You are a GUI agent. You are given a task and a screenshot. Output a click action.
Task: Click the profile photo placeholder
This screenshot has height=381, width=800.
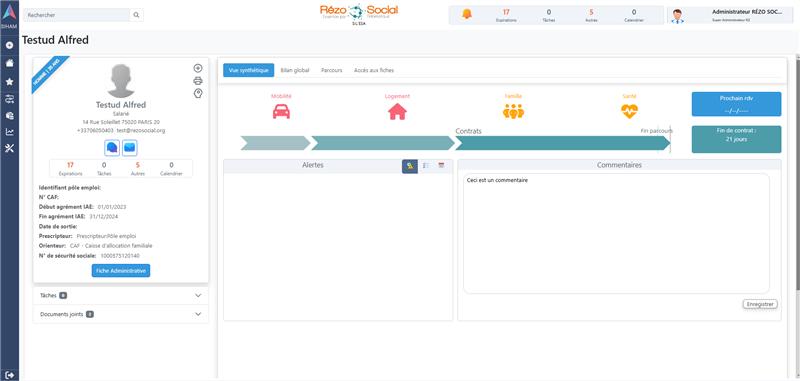pyautogui.click(x=121, y=81)
